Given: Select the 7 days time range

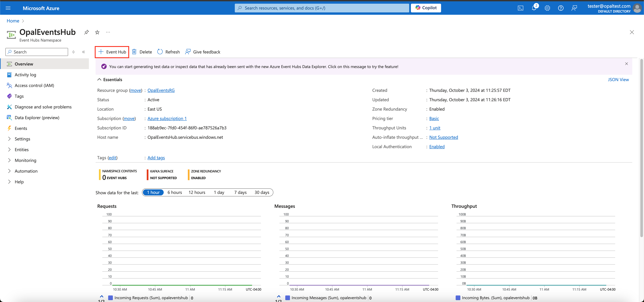Looking at the screenshot, I should pyautogui.click(x=240, y=192).
